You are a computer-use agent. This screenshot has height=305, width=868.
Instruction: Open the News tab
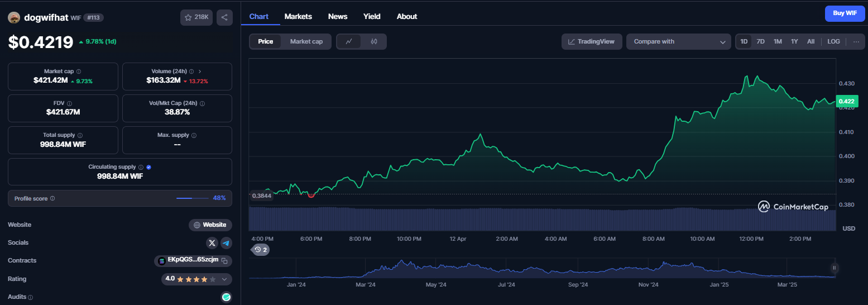click(x=338, y=16)
